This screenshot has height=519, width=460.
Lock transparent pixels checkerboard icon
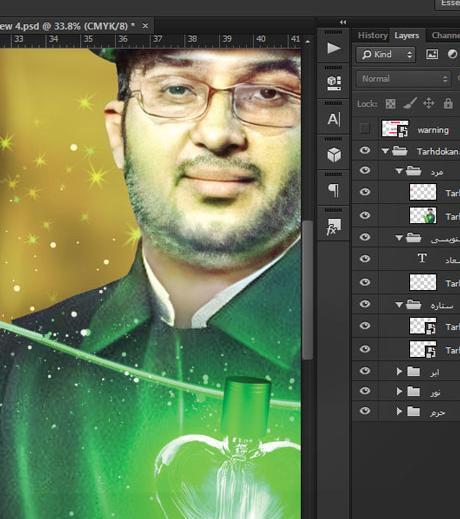point(390,104)
